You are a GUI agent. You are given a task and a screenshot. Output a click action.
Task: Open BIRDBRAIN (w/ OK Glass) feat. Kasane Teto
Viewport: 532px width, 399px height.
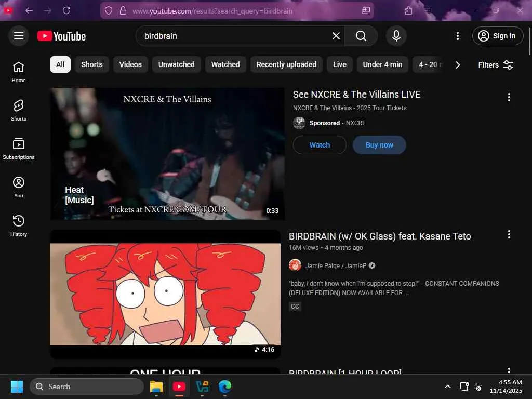(380, 236)
